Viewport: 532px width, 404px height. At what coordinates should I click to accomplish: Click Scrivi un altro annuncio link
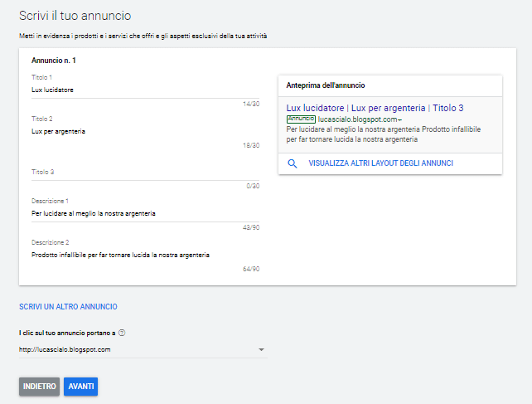click(x=68, y=306)
